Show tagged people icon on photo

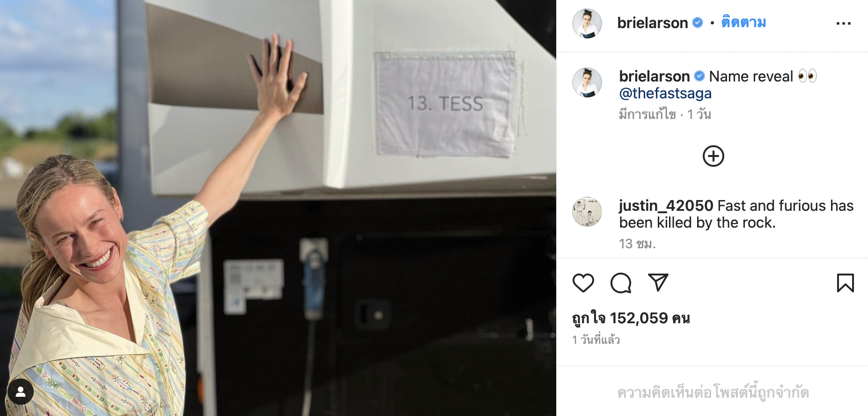click(21, 392)
